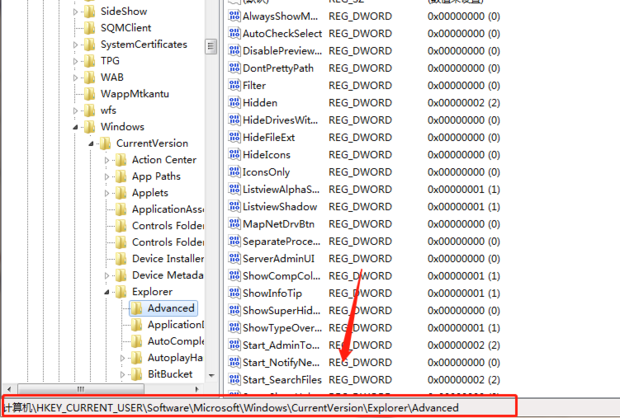
Task: Click the AlwaysShowM... DWORD value icon
Action: (234, 16)
